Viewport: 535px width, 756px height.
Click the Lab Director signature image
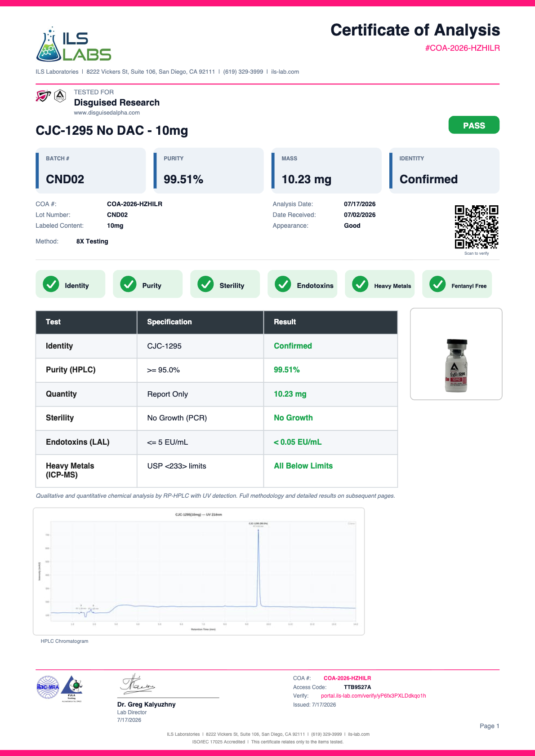coord(137,684)
